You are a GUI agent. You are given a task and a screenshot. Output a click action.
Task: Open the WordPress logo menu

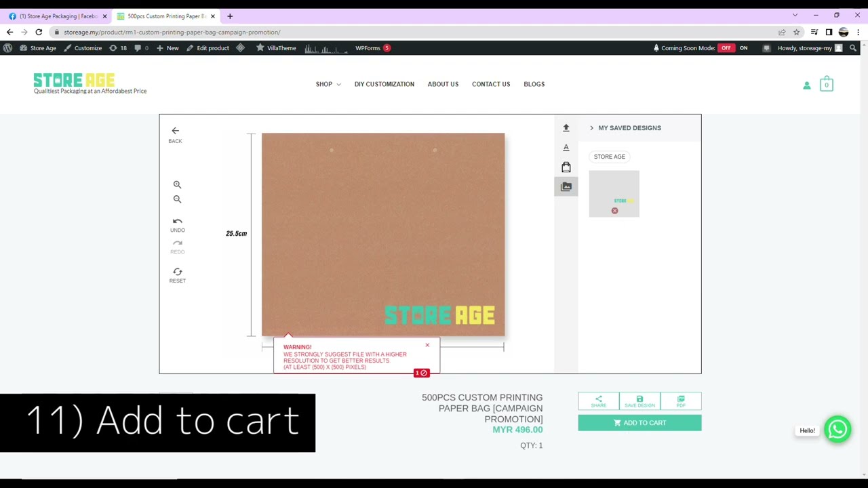point(7,48)
